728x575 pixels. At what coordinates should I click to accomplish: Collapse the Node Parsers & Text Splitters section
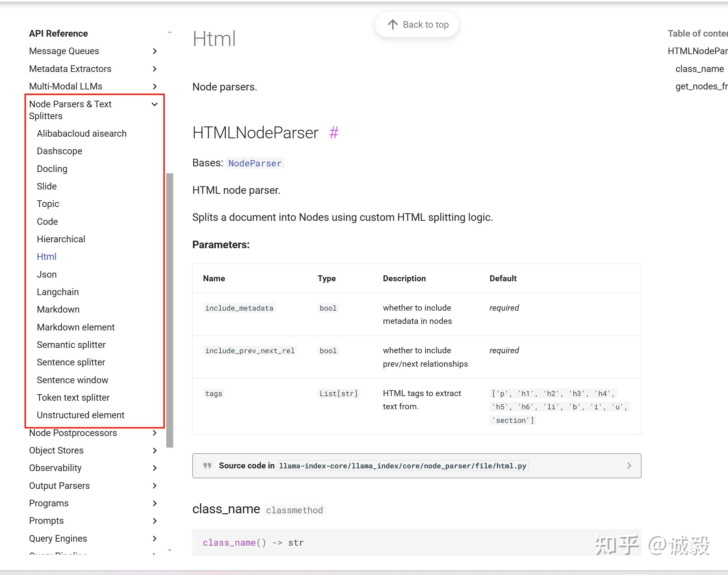click(154, 104)
